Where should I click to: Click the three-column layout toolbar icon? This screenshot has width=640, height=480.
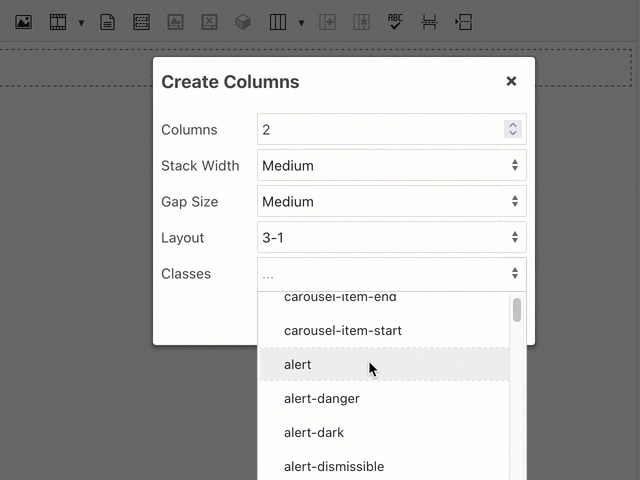tap(278, 22)
